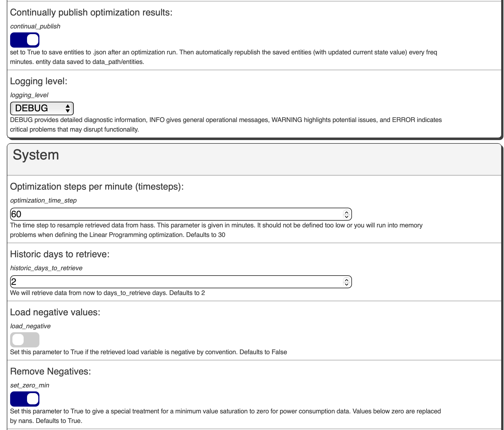Click the italic continual_publish parameter name

(35, 26)
